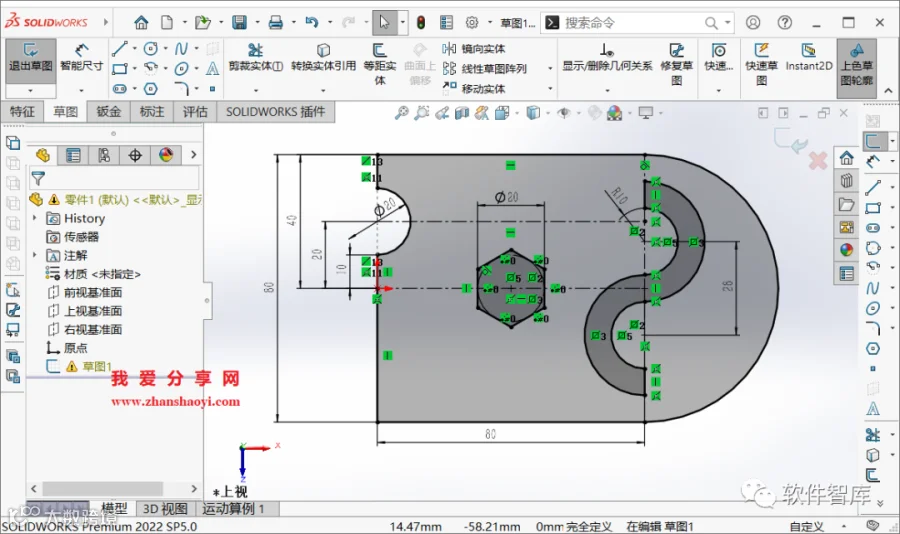Click 镜向实体 mirror entities

[474, 49]
